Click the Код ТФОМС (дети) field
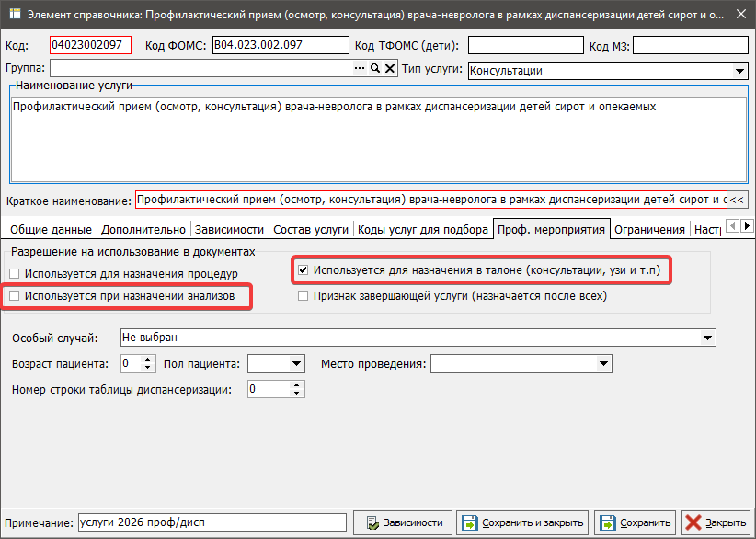Image resolution: width=756 pixels, height=539 pixels. 526,45
